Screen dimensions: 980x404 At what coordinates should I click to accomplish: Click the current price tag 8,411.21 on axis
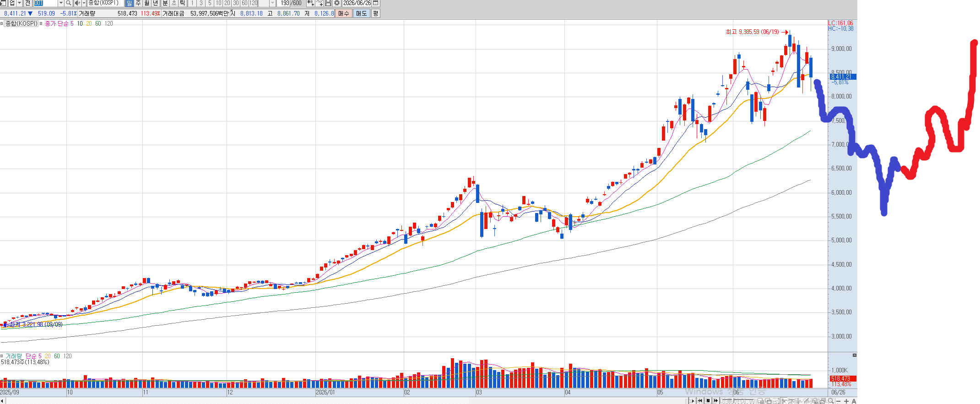842,77
